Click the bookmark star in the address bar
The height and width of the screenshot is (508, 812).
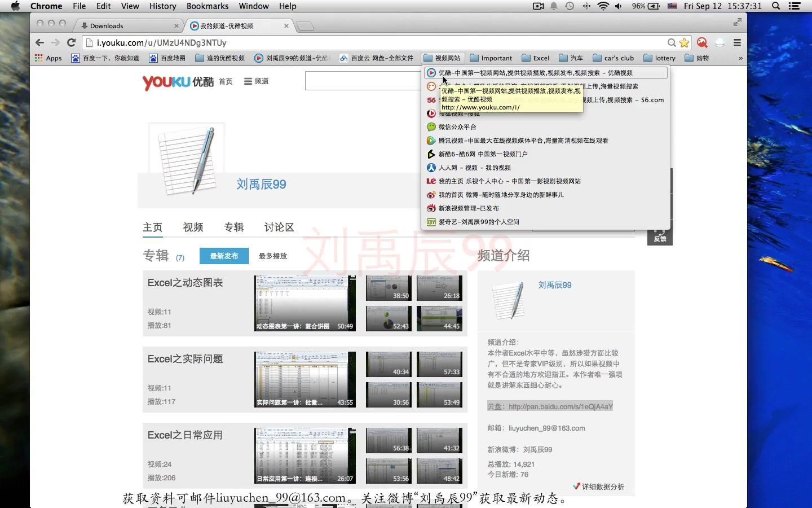[684, 43]
